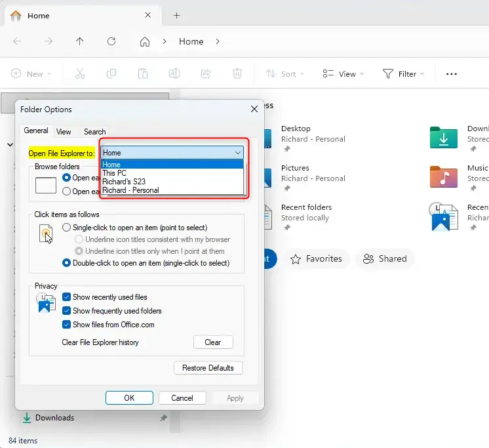
Task: Switch to the View tab
Action: coord(64,132)
